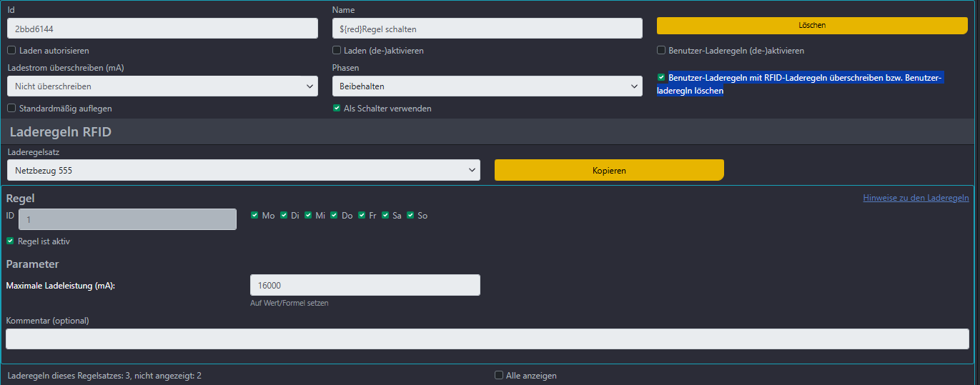980x385 pixels.
Task: Open Hinweise zu den Laderegeln link
Action: click(x=916, y=198)
